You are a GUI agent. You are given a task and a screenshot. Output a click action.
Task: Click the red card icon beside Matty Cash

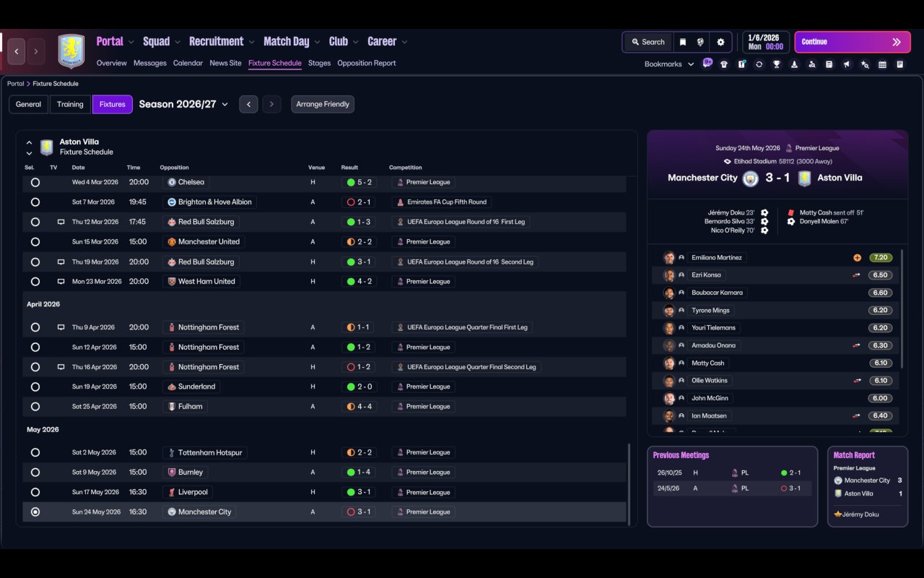(791, 212)
